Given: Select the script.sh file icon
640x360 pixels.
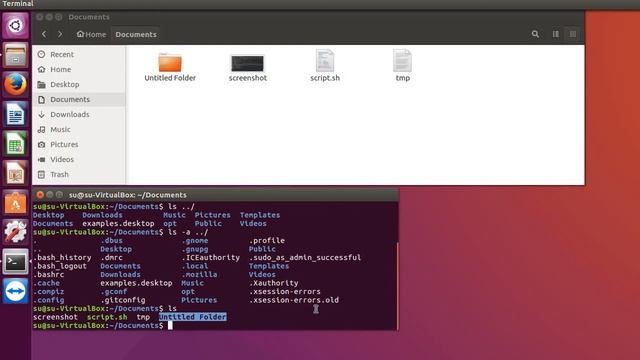Looking at the screenshot, I should click(325, 61).
